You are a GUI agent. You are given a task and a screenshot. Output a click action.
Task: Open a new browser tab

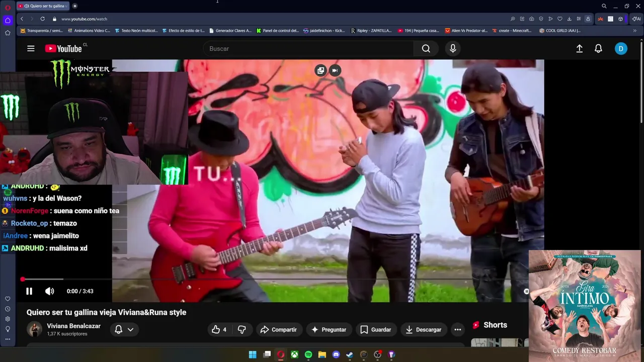pyautogui.click(x=75, y=6)
